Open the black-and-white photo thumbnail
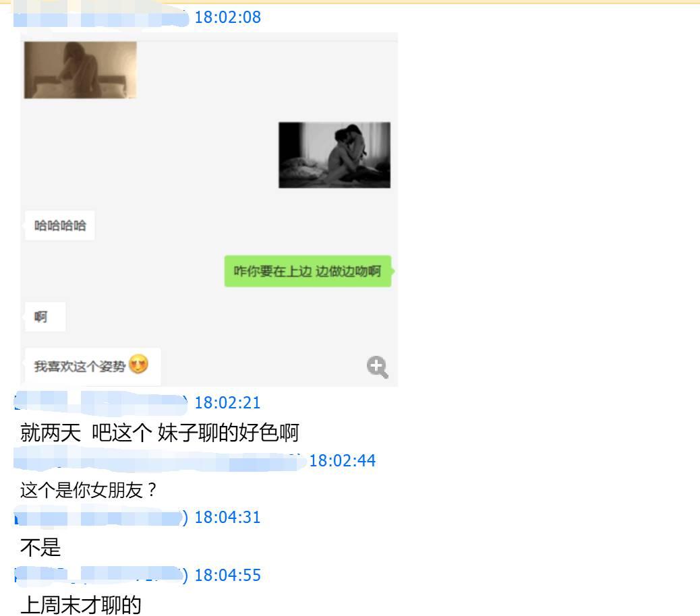This screenshot has width=700, height=616. point(334,155)
